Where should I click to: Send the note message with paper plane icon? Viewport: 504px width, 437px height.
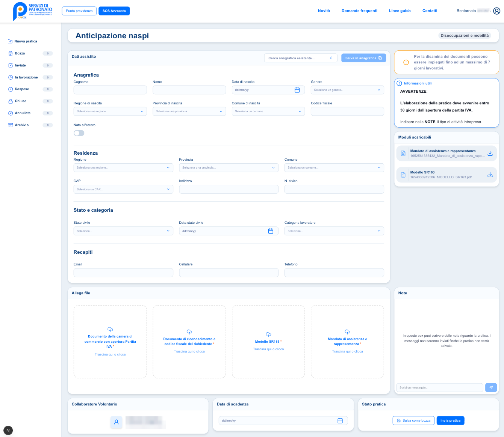[x=491, y=387]
